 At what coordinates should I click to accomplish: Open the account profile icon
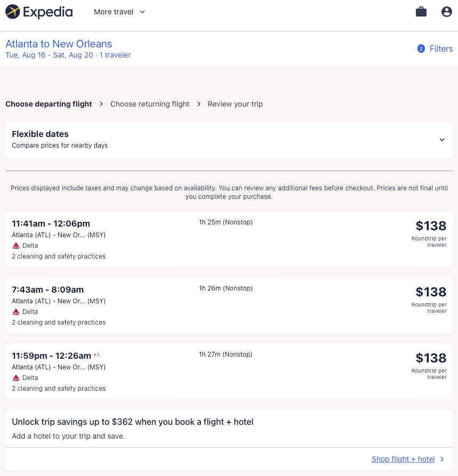447,12
